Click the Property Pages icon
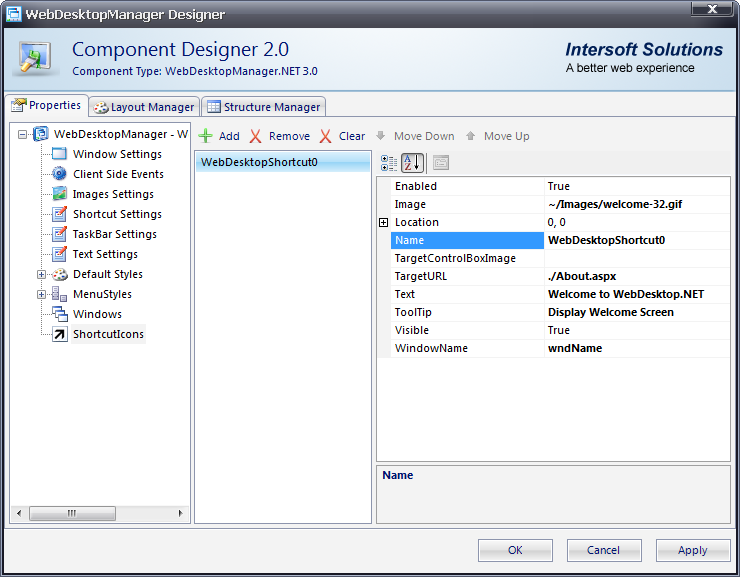This screenshot has height=577, width=740. pos(441,163)
